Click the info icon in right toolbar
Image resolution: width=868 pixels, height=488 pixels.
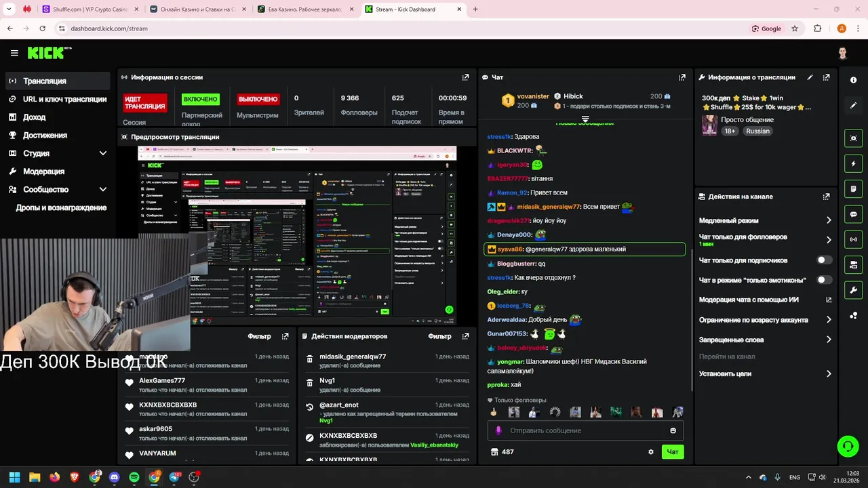853,80
